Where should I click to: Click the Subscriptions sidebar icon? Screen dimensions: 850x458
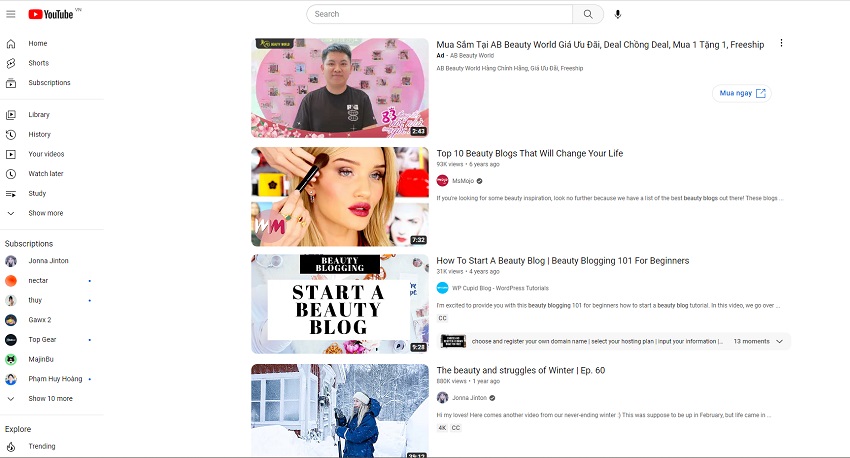tap(11, 83)
